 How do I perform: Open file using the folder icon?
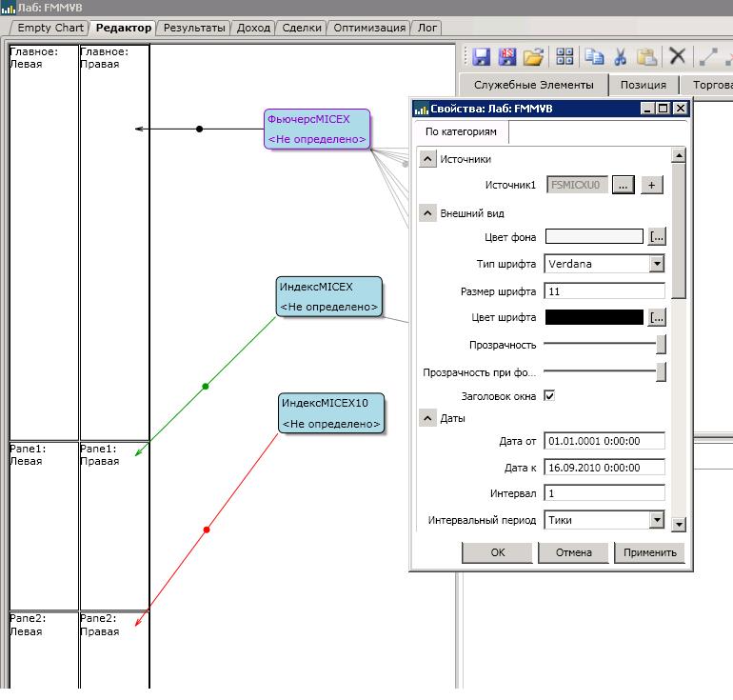pyautogui.click(x=533, y=56)
